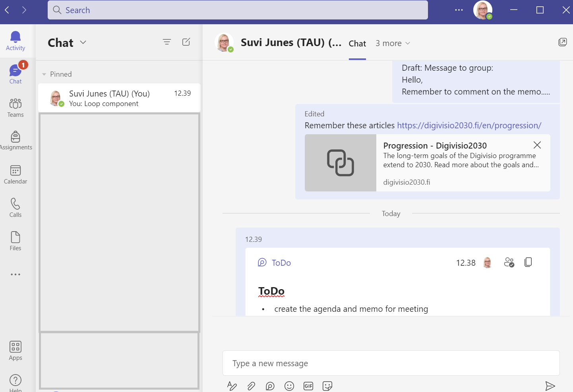Insert a GIF into the message
Image resolution: width=573 pixels, height=392 pixels.
click(x=308, y=386)
